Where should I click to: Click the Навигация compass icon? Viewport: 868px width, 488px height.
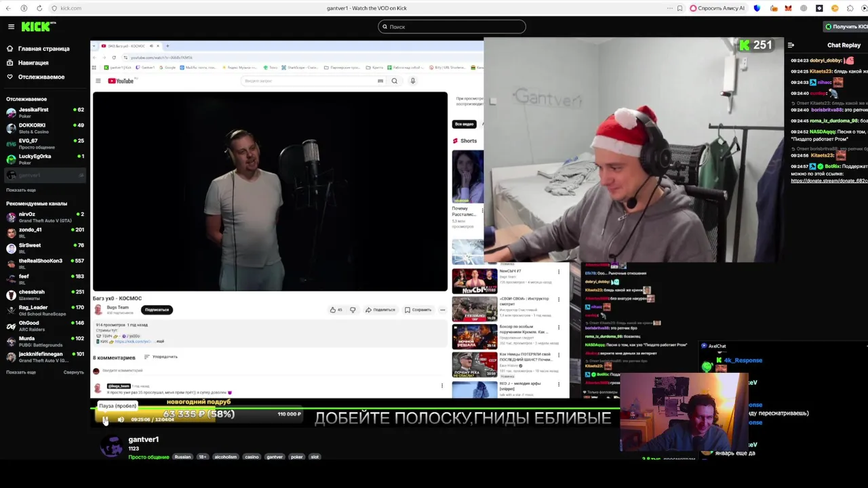(x=10, y=62)
